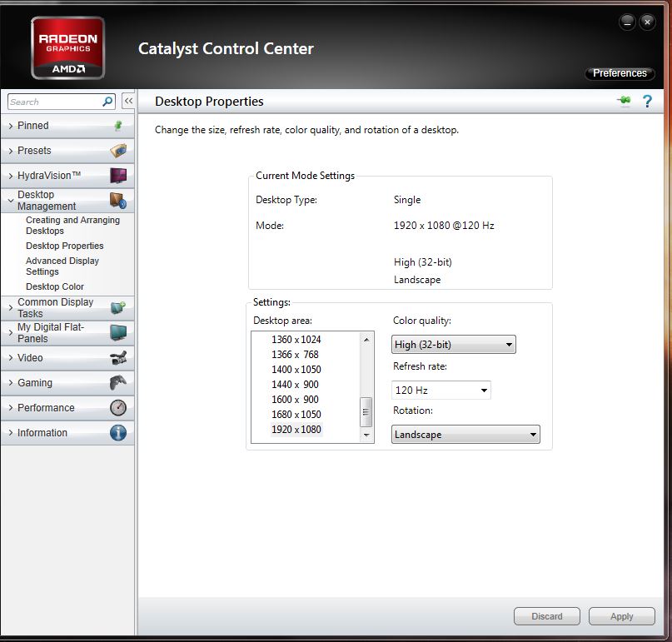Click the green pin icon in header
This screenshot has width=672, height=642.
click(624, 102)
